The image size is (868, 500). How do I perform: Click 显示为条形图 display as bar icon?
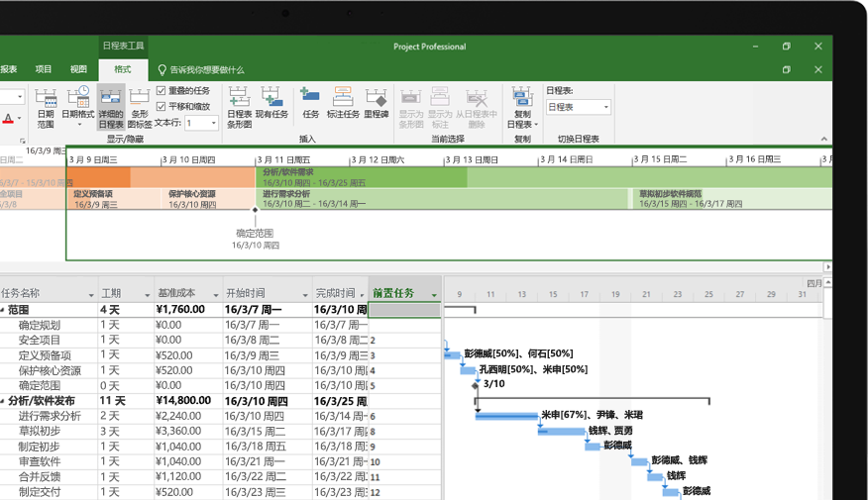(411, 96)
